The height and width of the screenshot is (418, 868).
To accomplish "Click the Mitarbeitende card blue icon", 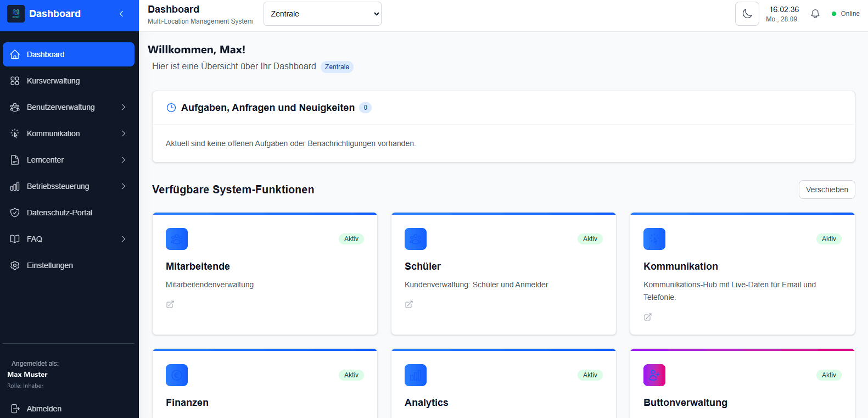I will point(177,239).
